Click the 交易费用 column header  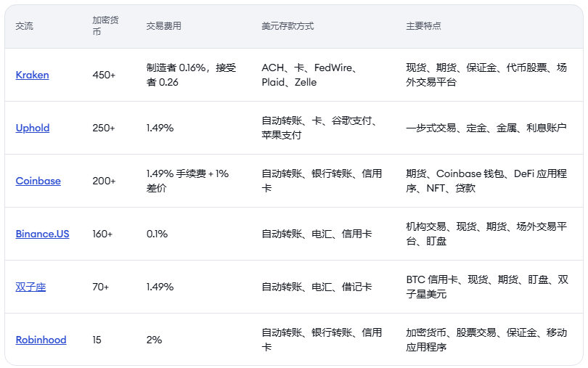pyautogui.click(x=163, y=26)
